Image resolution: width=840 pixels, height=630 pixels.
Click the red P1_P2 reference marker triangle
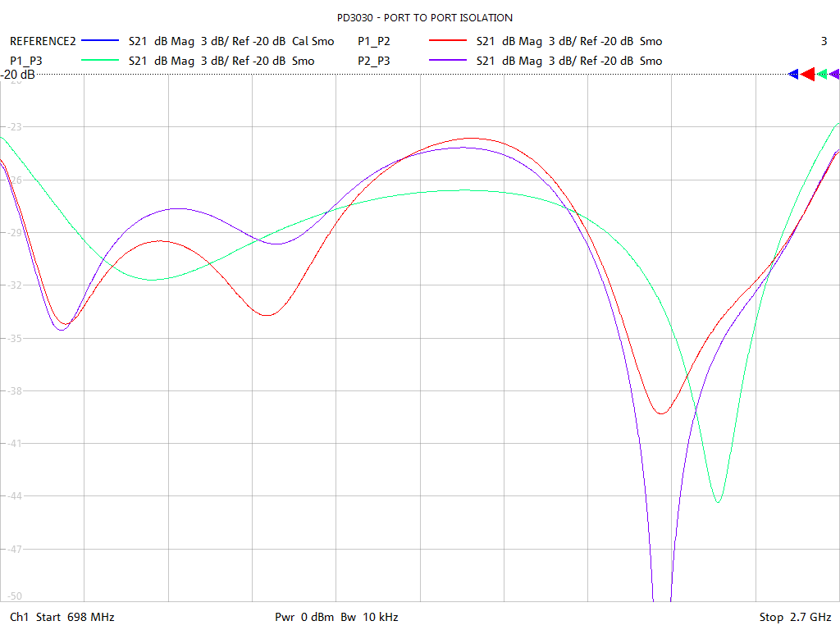tap(808, 74)
